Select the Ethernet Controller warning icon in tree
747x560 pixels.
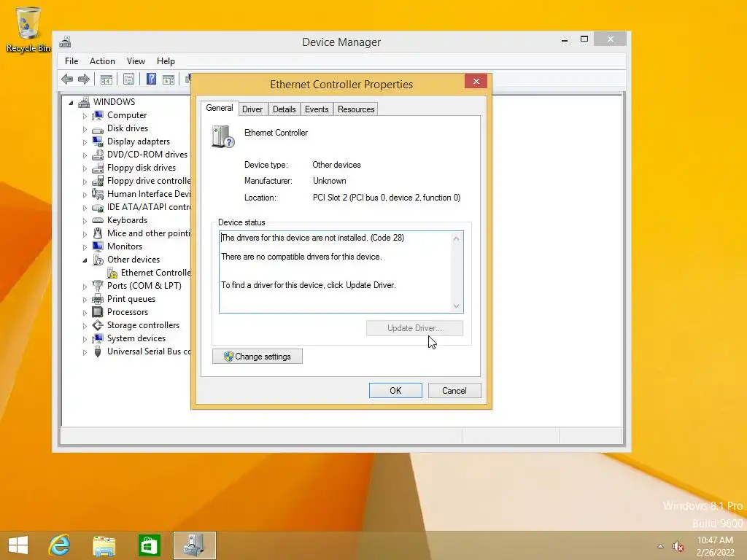point(112,273)
